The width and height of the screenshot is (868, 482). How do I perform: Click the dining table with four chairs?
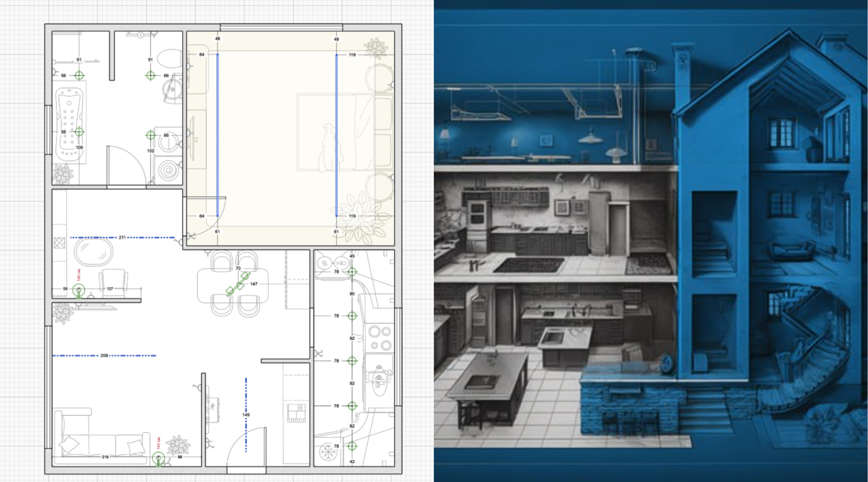[x=234, y=284]
